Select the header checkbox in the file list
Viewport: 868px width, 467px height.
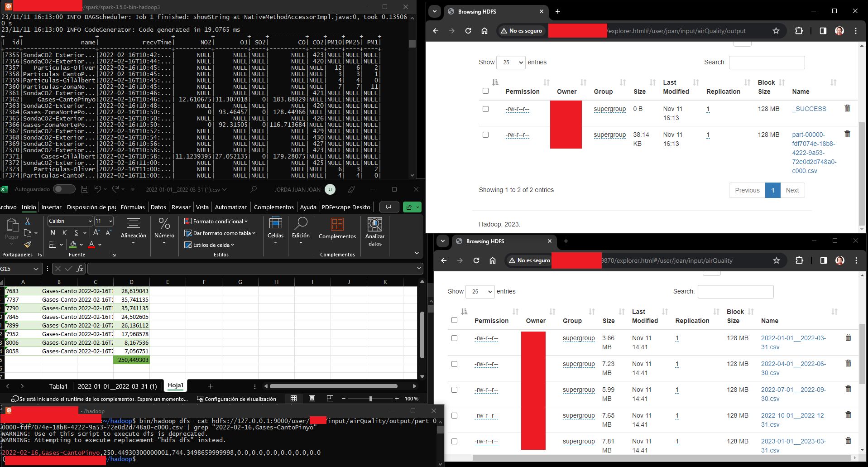click(x=486, y=91)
